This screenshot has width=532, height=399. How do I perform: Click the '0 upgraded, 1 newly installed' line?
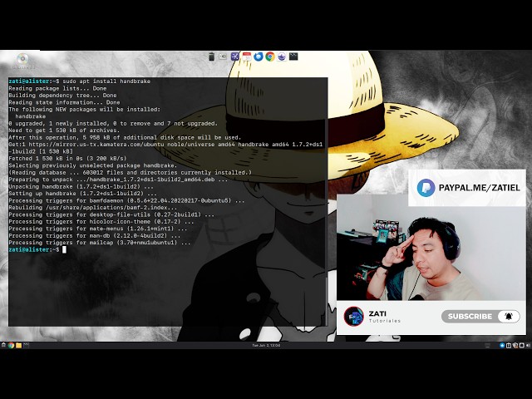click(x=113, y=124)
